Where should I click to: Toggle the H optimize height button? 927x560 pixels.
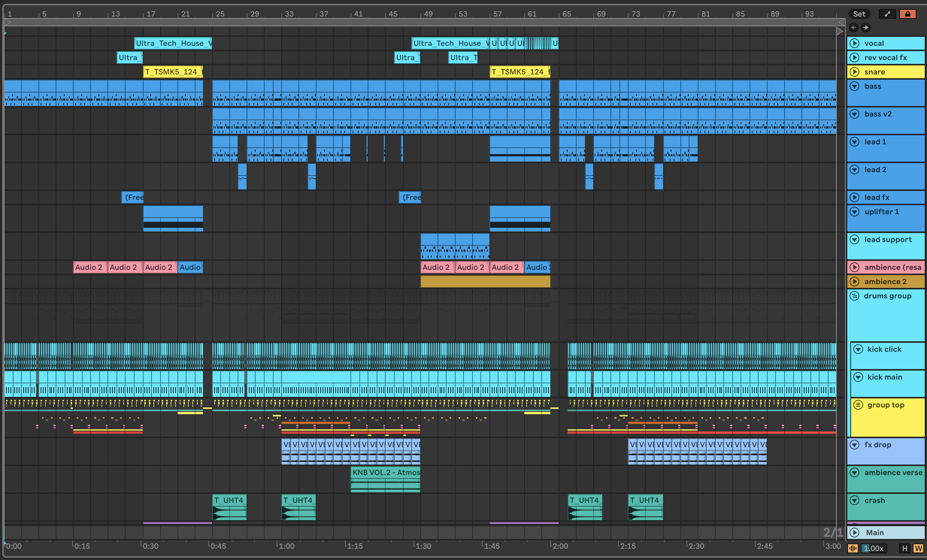(x=904, y=548)
